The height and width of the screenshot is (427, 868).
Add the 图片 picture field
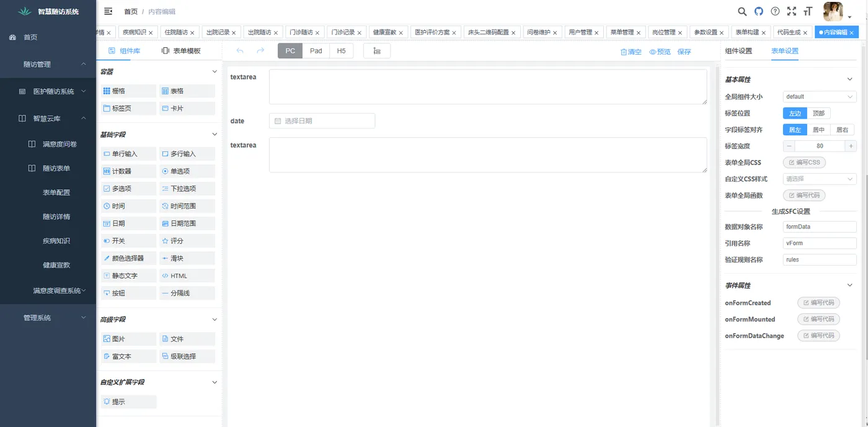point(129,339)
